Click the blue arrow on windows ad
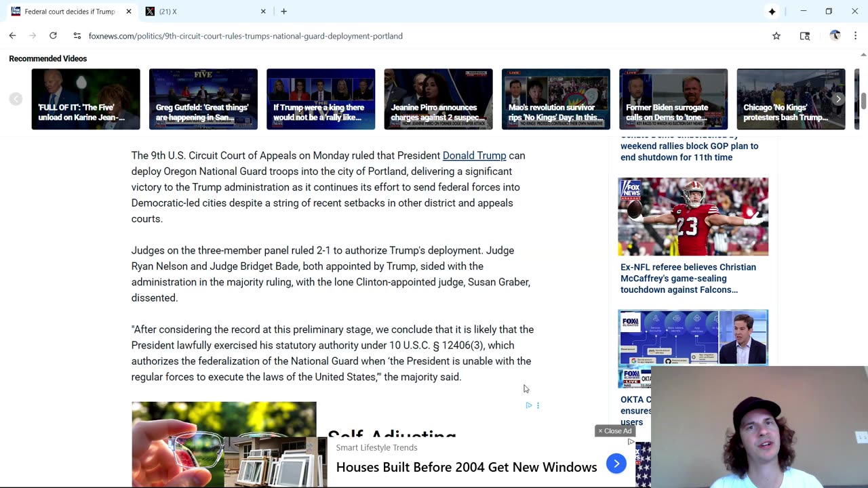The image size is (868, 488). 616,464
